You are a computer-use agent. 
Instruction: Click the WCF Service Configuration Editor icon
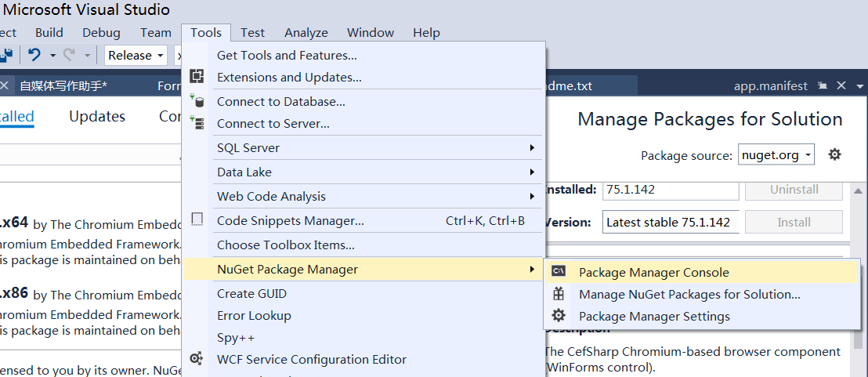point(197,359)
